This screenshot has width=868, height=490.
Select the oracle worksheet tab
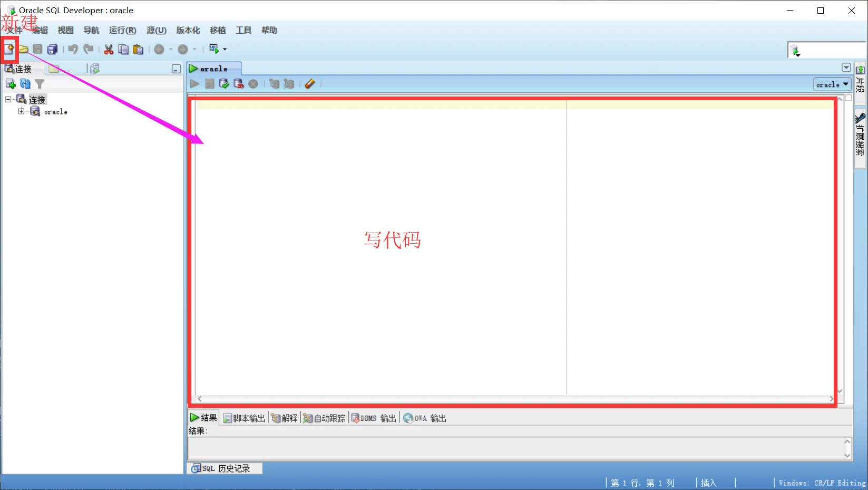tap(214, 69)
